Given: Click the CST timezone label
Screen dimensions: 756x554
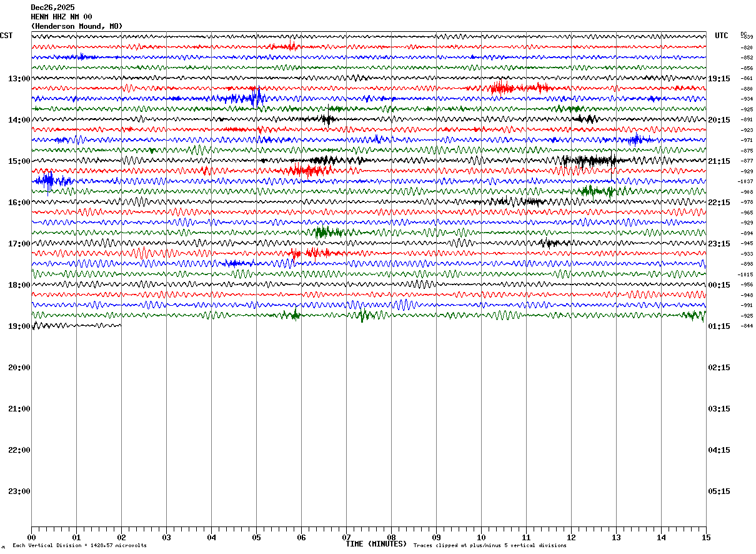Looking at the screenshot, I should tap(6, 36).
